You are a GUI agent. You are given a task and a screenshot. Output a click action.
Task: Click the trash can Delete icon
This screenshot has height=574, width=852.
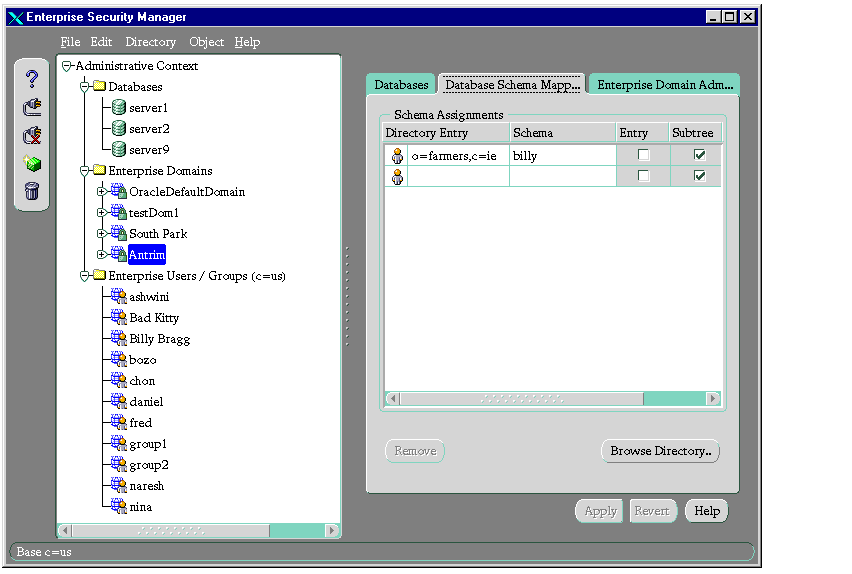[x=32, y=191]
